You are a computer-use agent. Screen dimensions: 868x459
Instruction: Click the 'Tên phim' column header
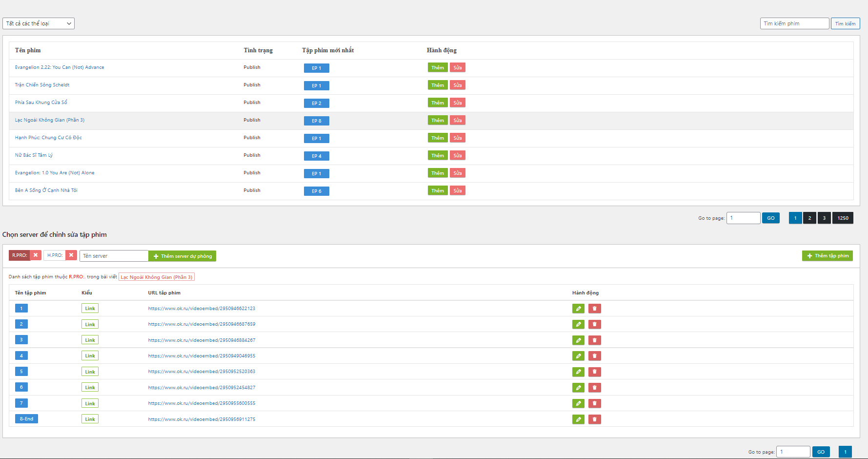coord(28,50)
